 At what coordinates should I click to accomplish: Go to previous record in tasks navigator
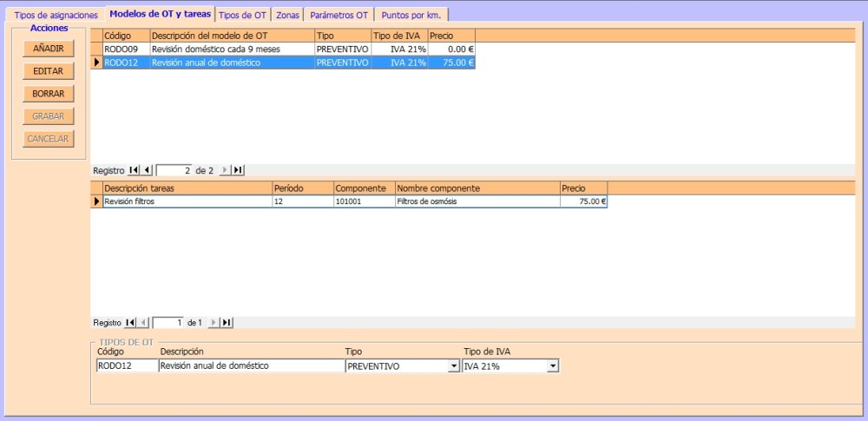[x=143, y=322]
